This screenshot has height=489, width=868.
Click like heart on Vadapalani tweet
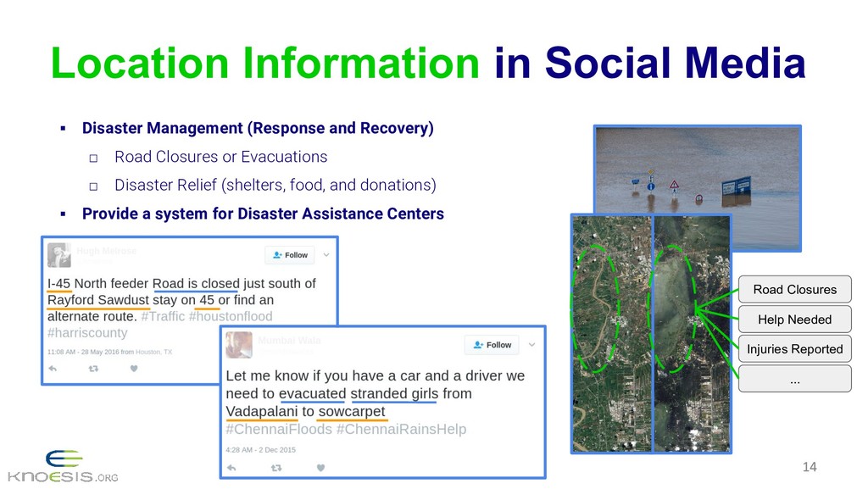[x=320, y=468]
